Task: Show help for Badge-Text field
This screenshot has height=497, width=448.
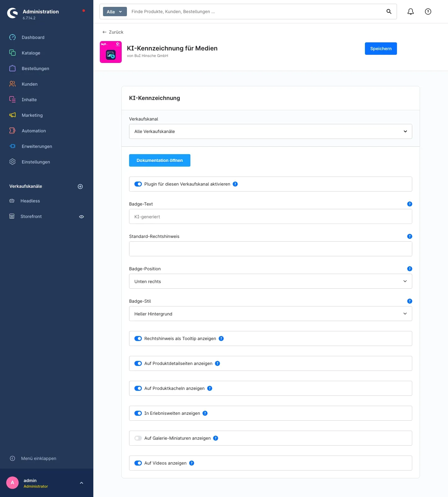Action: point(410,204)
